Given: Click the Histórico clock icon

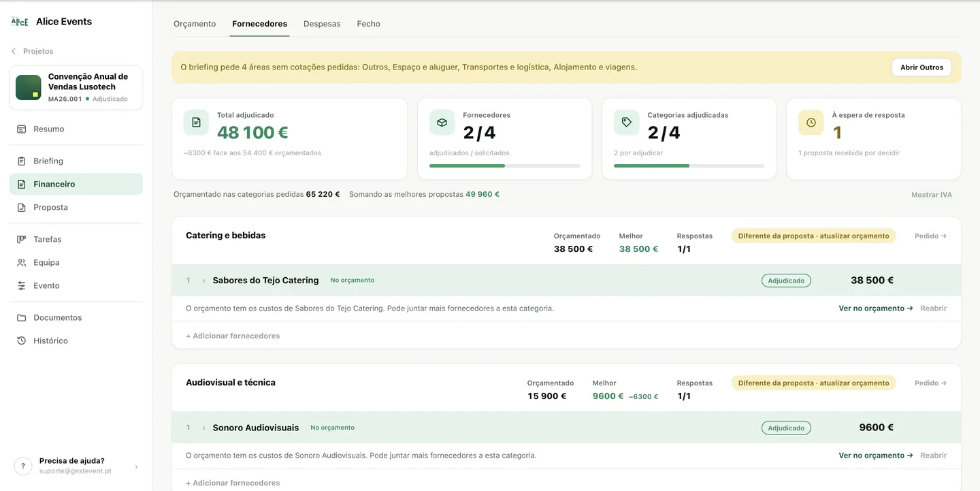Looking at the screenshot, I should click(x=22, y=340).
